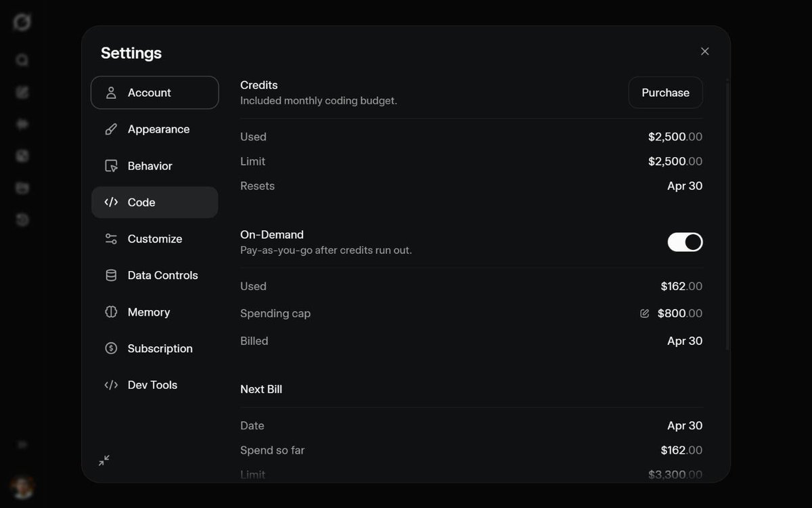Screen dimensions: 812x508
Task: Click the $800.00 spending cap value
Action: tap(680, 314)
